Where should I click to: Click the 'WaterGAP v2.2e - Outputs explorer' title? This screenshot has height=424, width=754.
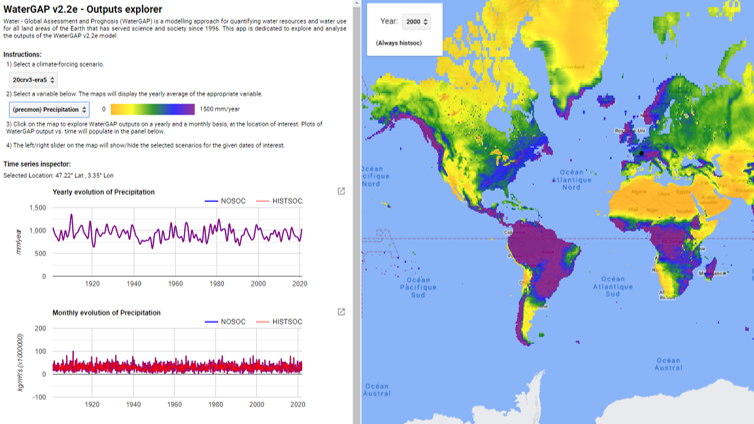click(83, 9)
